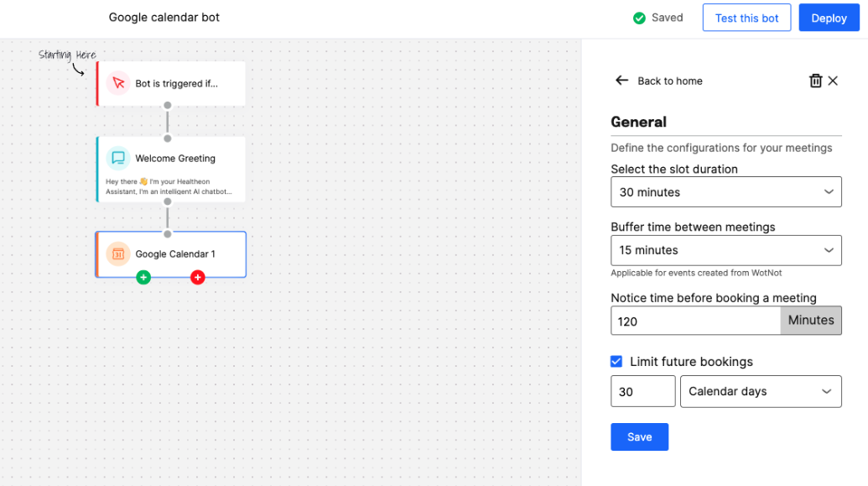Click the green plus connector on Google Calendar node
Screen dimensions: 868x486
pyautogui.click(x=143, y=277)
